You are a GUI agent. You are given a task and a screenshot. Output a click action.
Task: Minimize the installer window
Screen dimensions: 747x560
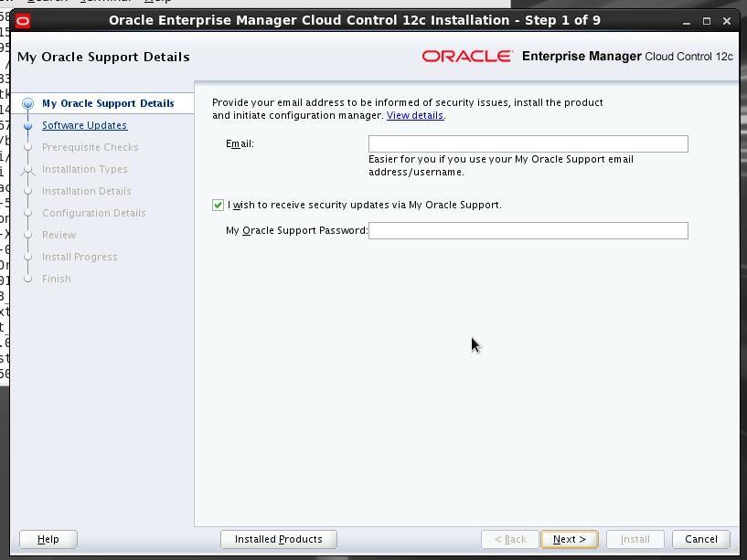coord(687,21)
